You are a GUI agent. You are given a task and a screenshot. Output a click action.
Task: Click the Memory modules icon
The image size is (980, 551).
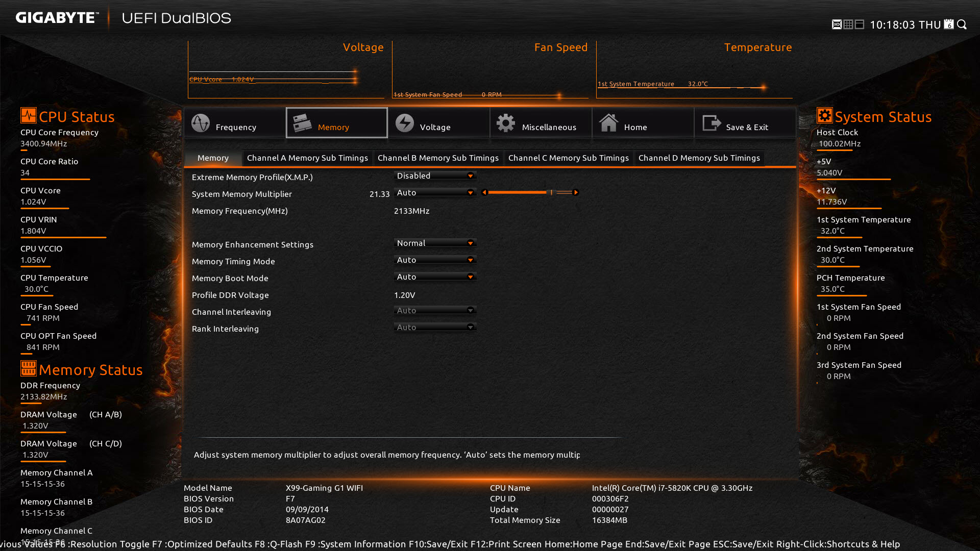point(302,123)
